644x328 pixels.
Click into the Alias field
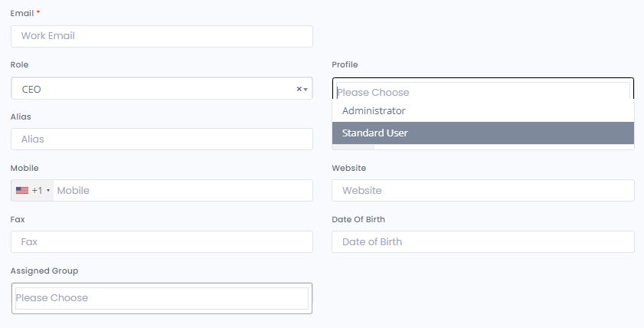162,139
